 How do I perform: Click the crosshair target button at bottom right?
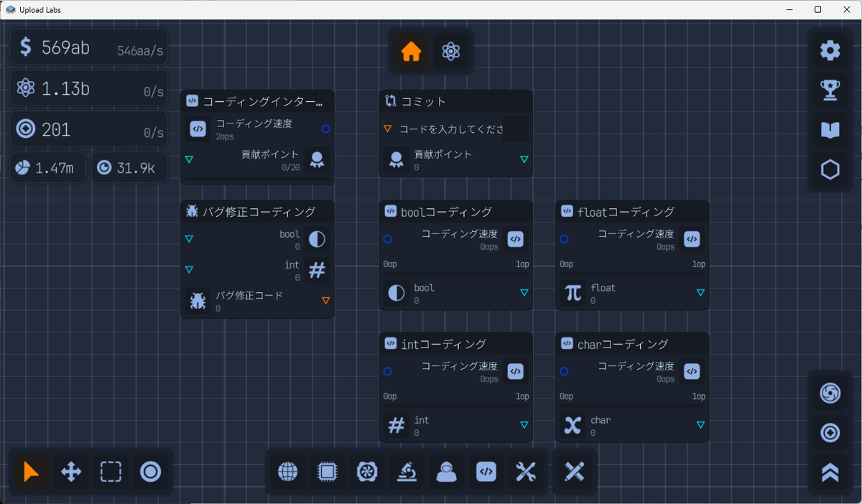830,433
